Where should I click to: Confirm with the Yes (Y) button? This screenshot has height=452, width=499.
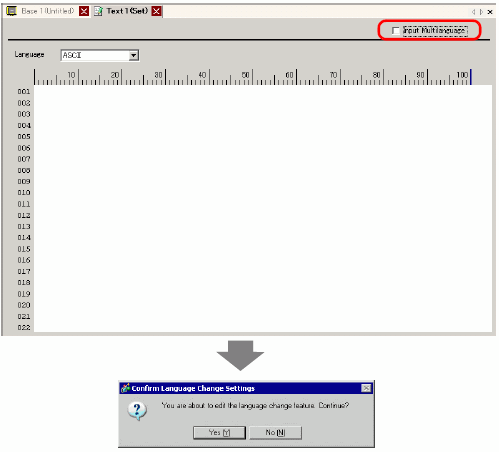(219, 433)
